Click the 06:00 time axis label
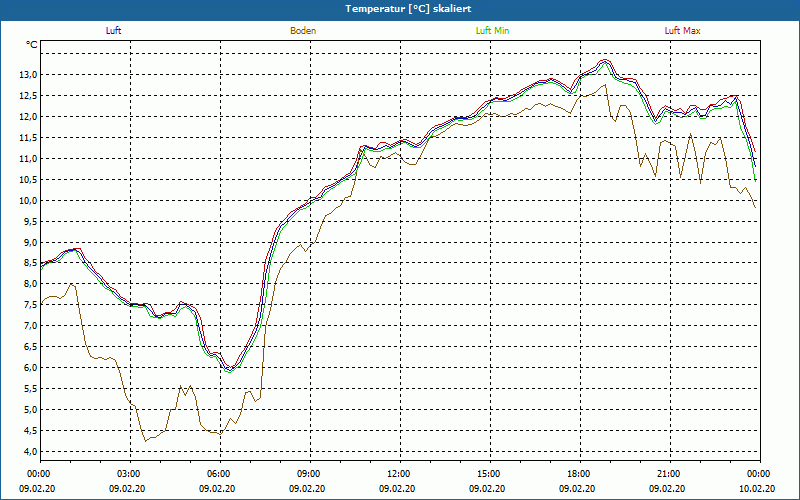Image resolution: width=800 pixels, height=500 pixels. 217,474
